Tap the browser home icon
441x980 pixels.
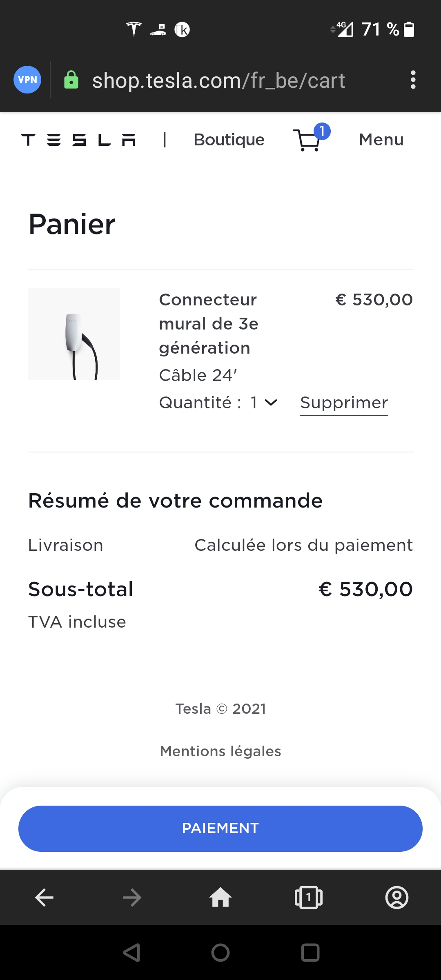(x=220, y=898)
